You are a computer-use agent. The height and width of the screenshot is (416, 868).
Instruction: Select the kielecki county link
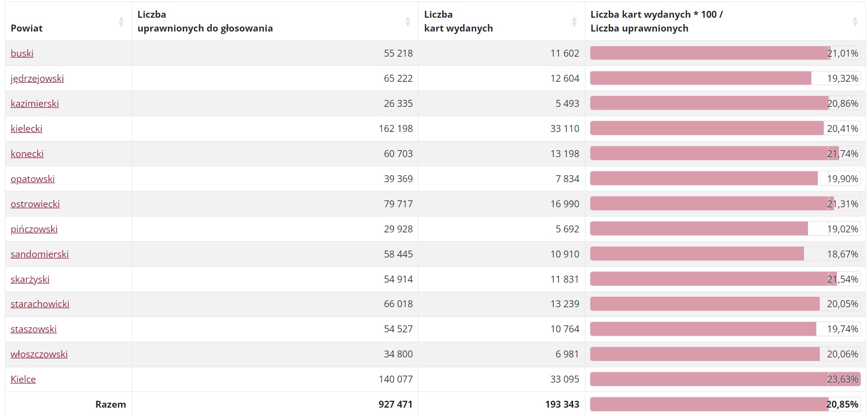tap(27, 128)
